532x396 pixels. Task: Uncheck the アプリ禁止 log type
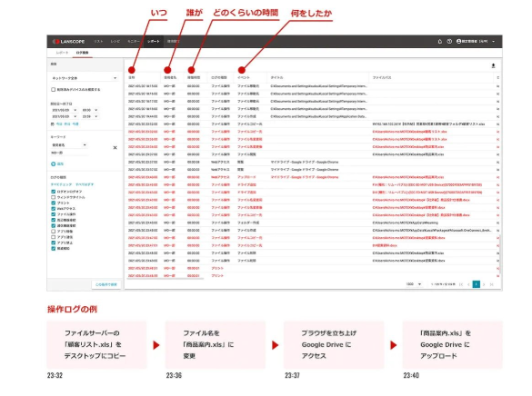54,243
